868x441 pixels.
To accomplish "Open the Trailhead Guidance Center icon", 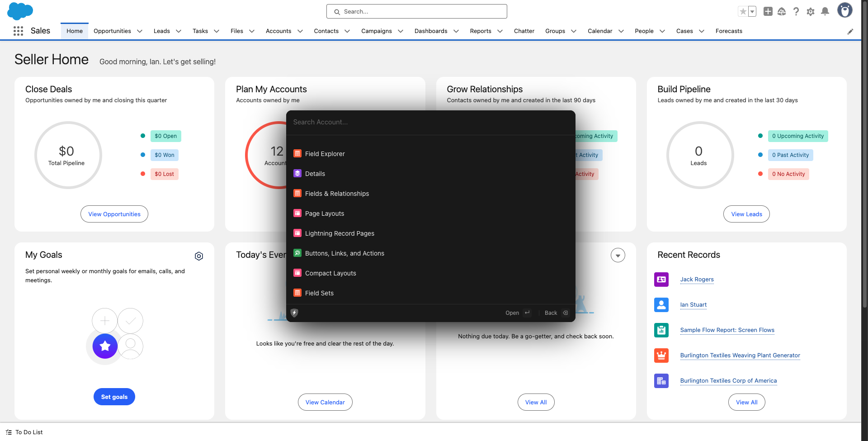I will 782,11.
